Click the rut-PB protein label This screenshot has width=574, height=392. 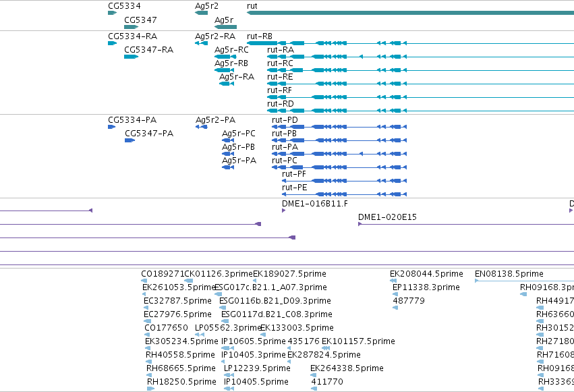pos(284,134)
